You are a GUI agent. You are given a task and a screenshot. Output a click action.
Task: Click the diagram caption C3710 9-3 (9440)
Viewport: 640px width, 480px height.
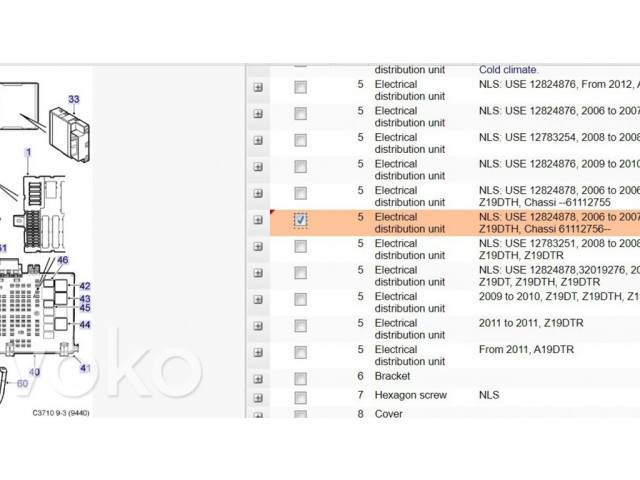point(61,413)
